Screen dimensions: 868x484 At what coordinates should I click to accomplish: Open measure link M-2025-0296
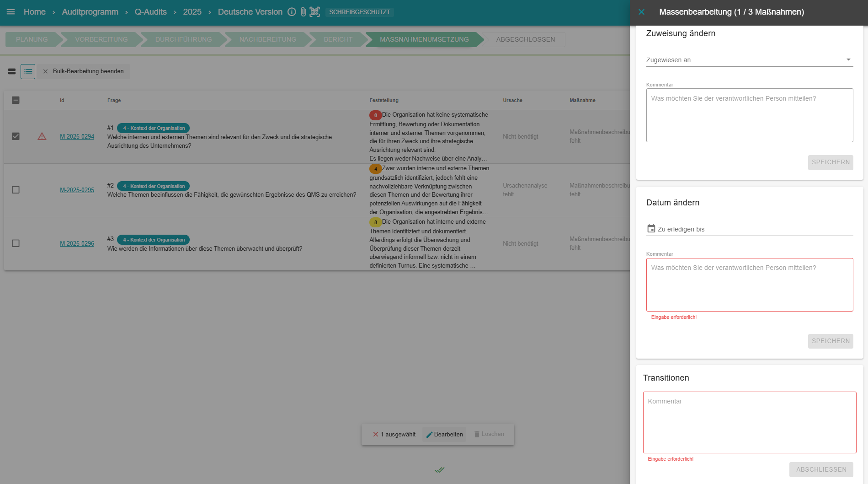coord(77,243)
